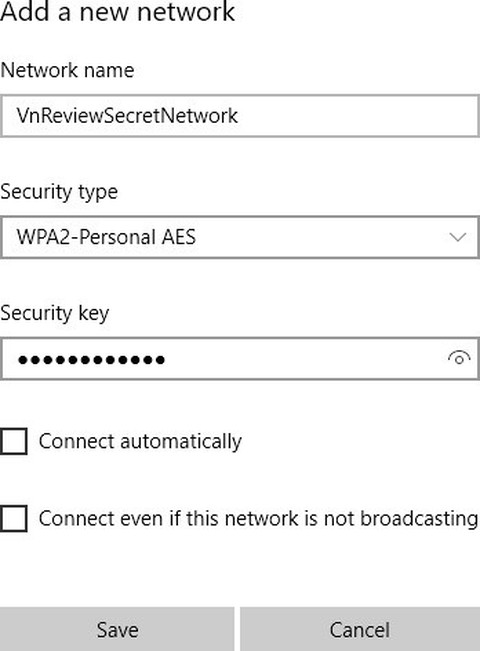Select 'Connect even if this network is not broadcasting' label
Viewport: 480px width, 651px height.
click(x=258, y=519)
